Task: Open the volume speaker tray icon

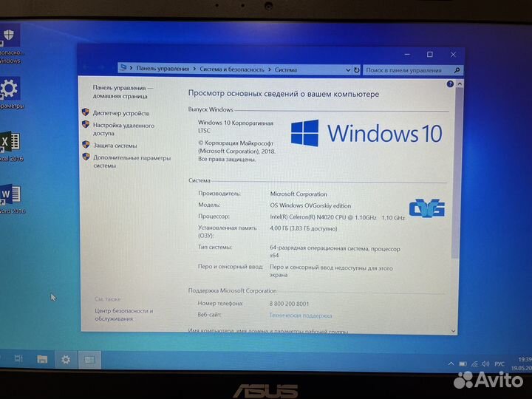Action: tap(485, 364)
